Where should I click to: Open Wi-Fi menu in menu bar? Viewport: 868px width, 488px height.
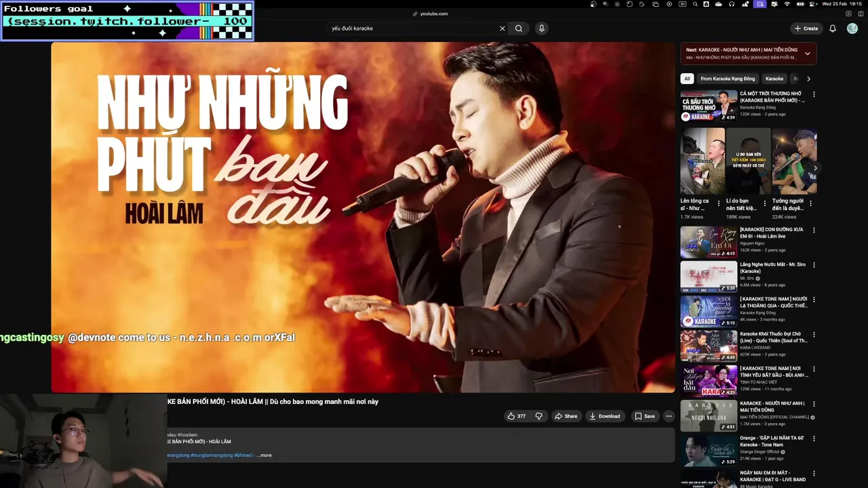click(x=787, y=4)
